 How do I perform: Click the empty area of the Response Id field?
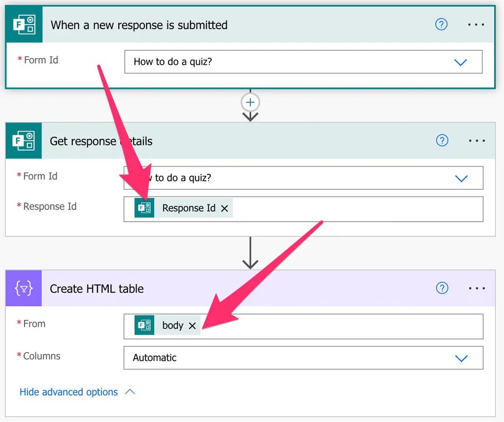pyautogui.click(x=358, y=209)
